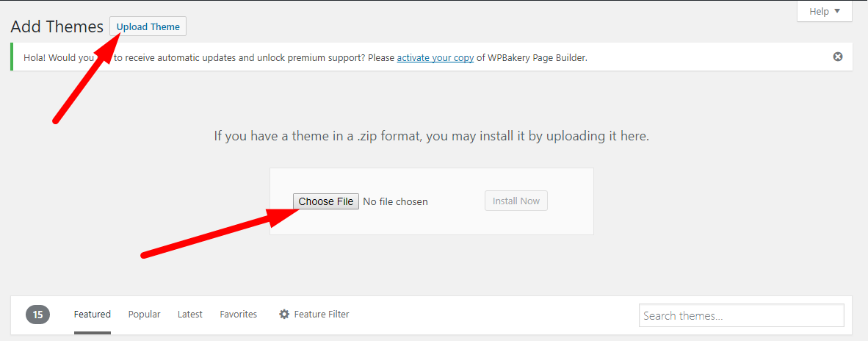Click the Choose File button
Image resolution: width=868 pixels, height=341 pixels.
pyautogui.click(x=326, y=201)
